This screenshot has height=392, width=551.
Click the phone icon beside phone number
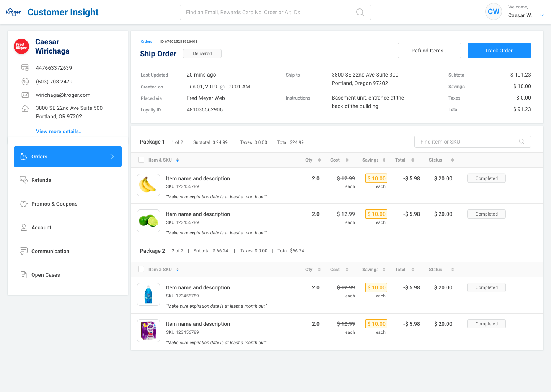25,82
